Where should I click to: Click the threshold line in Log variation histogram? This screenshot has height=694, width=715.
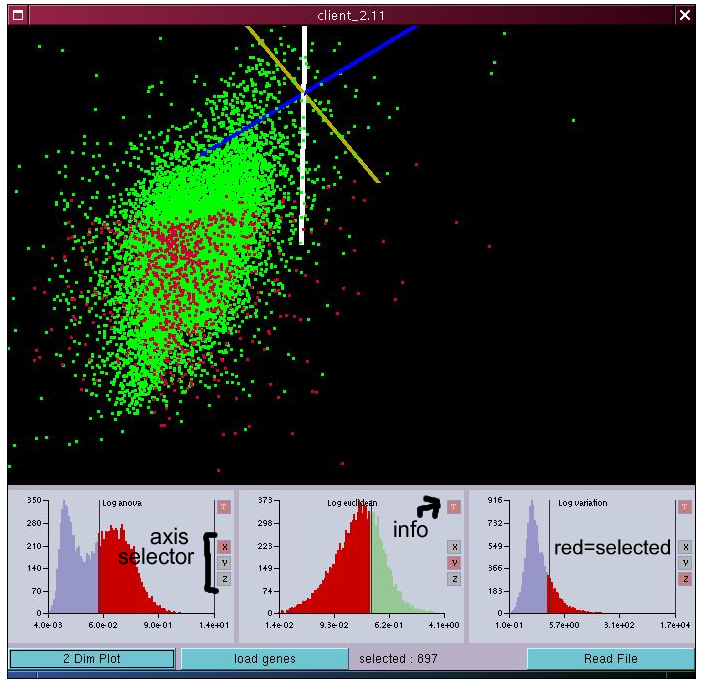(x=549, y=560)
